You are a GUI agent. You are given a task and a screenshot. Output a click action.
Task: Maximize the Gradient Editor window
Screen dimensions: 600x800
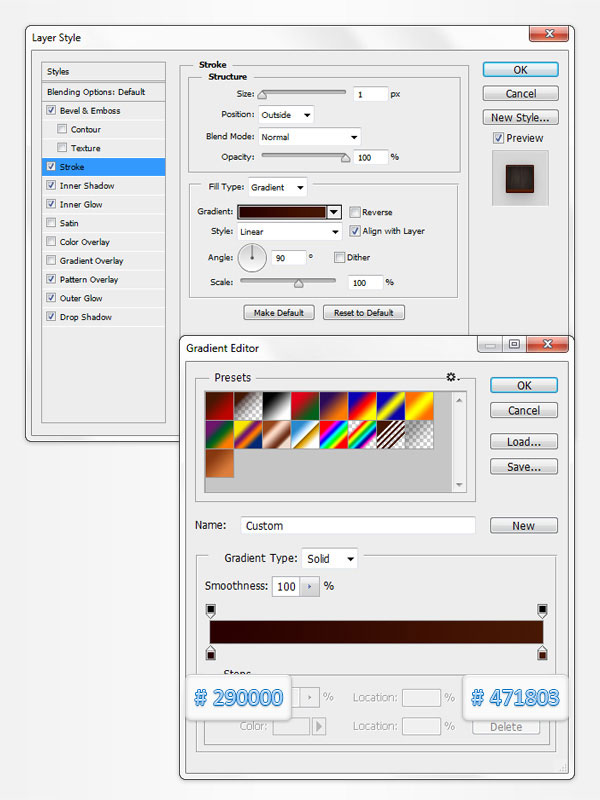(x=514, y=344)
